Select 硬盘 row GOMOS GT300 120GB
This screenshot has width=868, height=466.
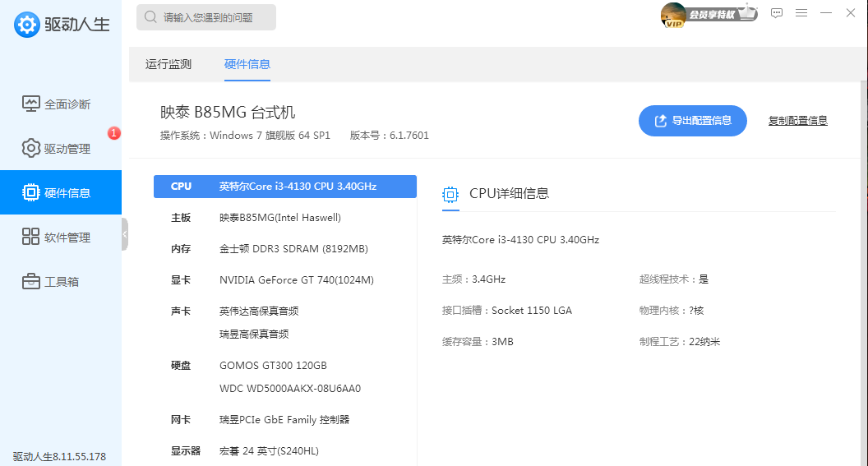[x=285, y=365]
